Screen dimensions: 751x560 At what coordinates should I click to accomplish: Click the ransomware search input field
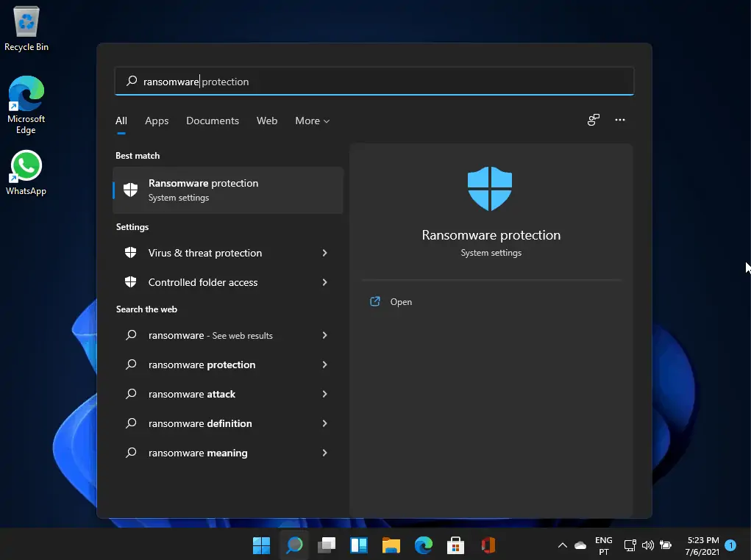[x=374, y=82]
